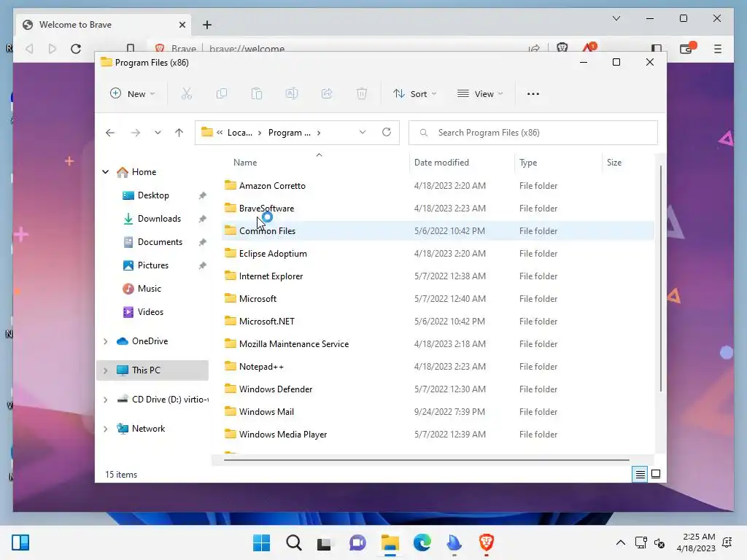Image resolution: width=747 pixels, height=560 pixels.
Task: Open Brave main hamburger menu
Action: click(718, 49)
